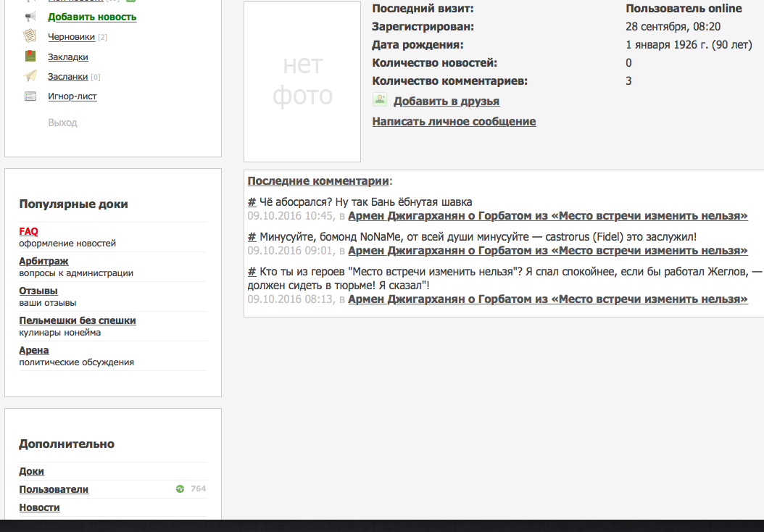Open the article link of the 09:01 comment
The image size is (764, 532).
547,251
